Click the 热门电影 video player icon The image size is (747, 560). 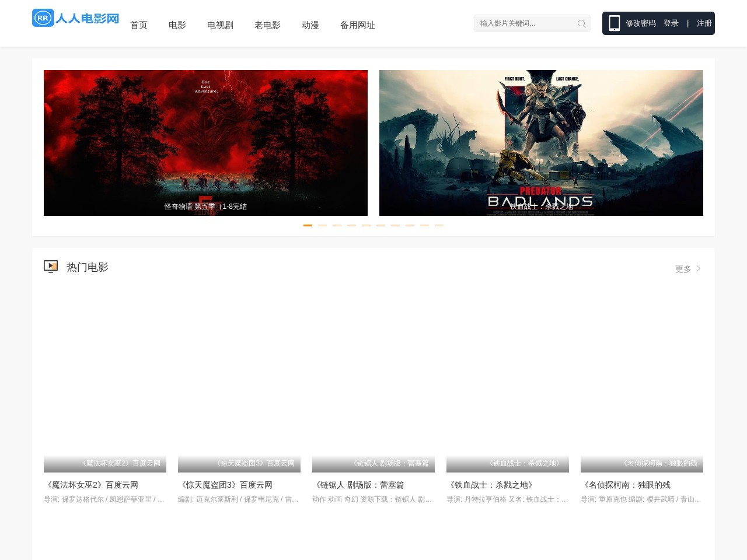51,267
